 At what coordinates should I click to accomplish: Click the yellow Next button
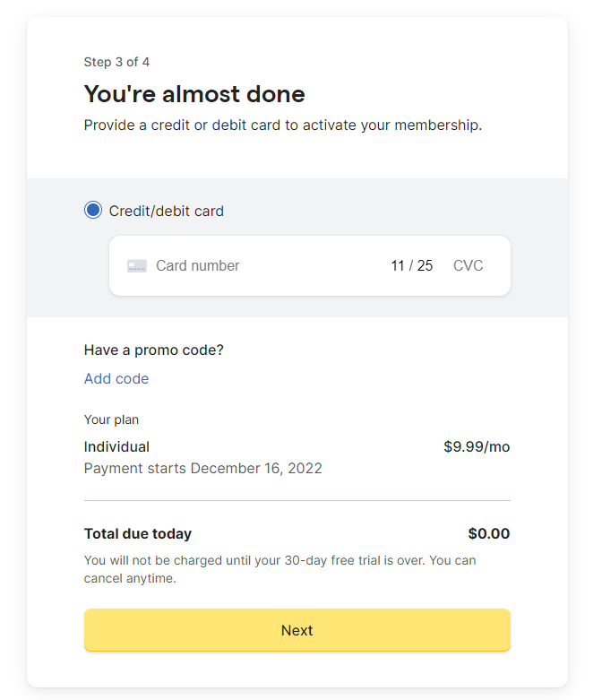pos(297,630)
